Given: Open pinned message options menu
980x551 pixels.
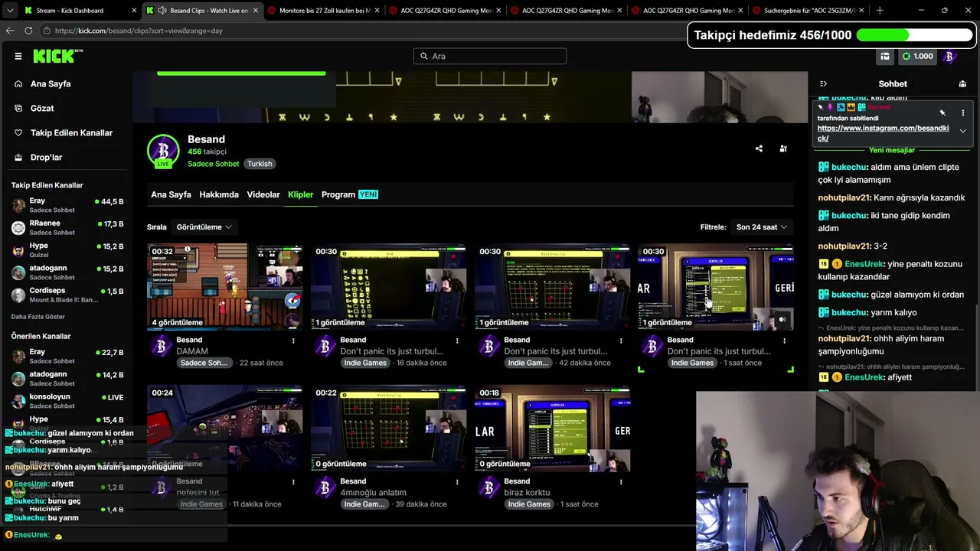Looking at the screenshot, I should (962, 112).
